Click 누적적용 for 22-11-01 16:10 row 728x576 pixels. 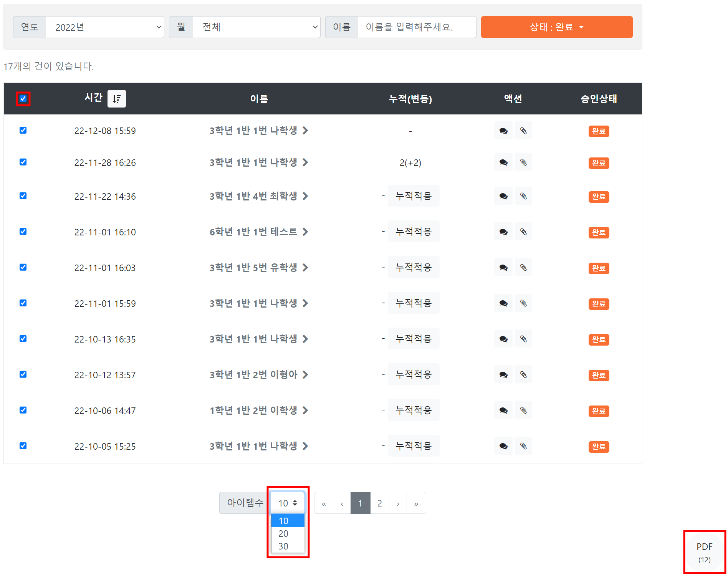414,232
